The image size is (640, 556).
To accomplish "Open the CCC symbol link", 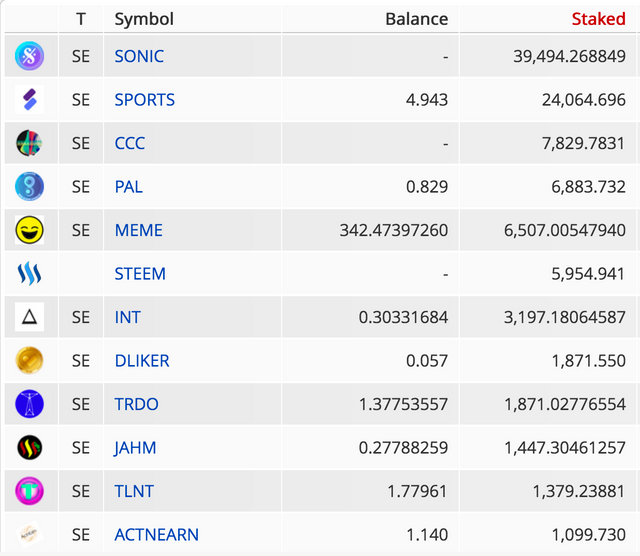I will coord(130,143).
